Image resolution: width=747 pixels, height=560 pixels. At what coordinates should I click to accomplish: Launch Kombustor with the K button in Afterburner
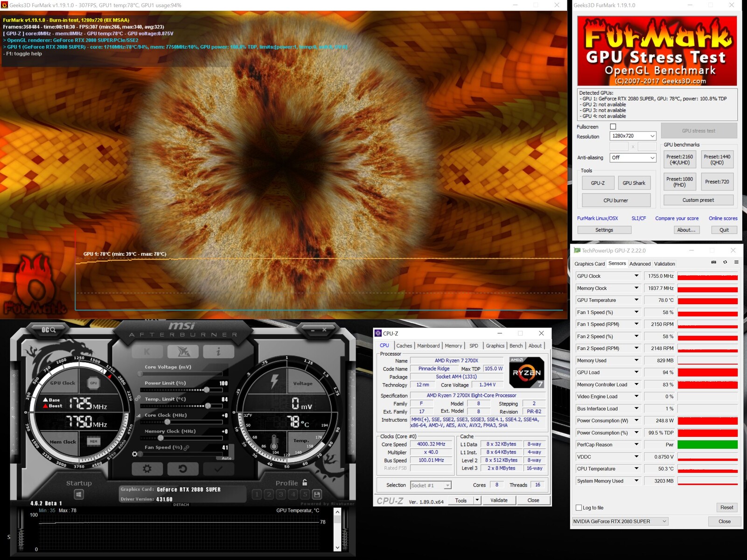coord(147,351)
